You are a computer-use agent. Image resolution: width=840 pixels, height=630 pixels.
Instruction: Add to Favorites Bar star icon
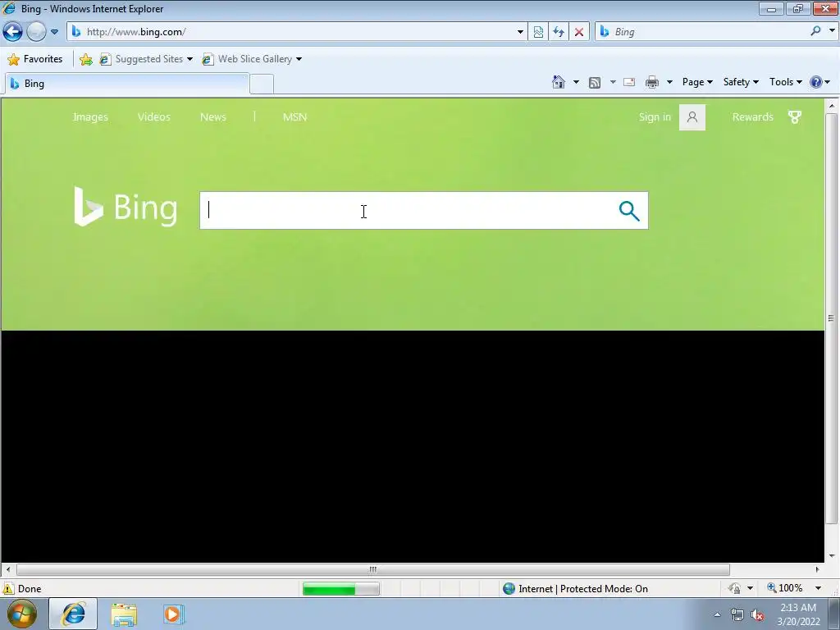[85, 59]
